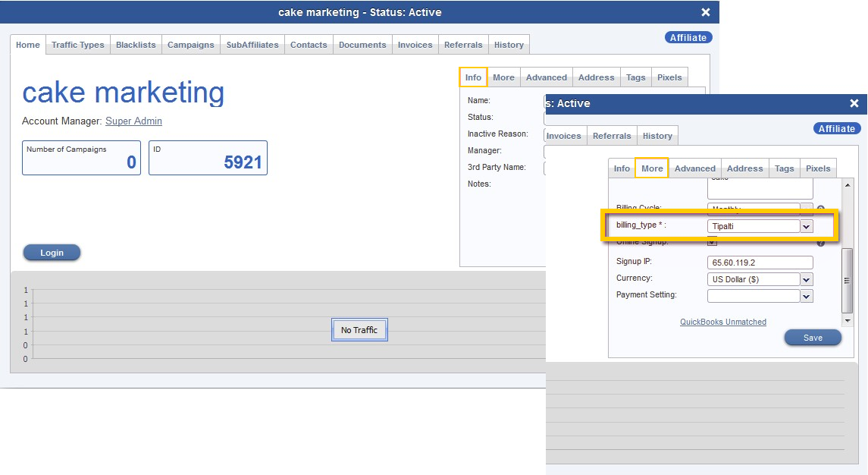Viewport: 868px width, 475px height.
Task: Open the Pixels tab in the front panel
Action: pyautogui.click(x=818, y=168)
